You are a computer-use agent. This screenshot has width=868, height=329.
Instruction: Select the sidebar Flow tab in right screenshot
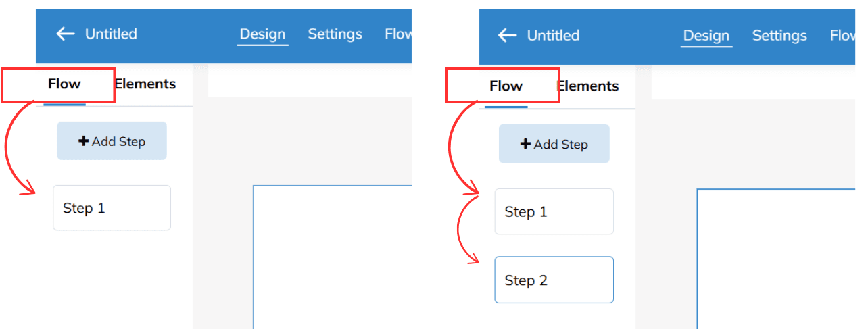coord(506,86)
